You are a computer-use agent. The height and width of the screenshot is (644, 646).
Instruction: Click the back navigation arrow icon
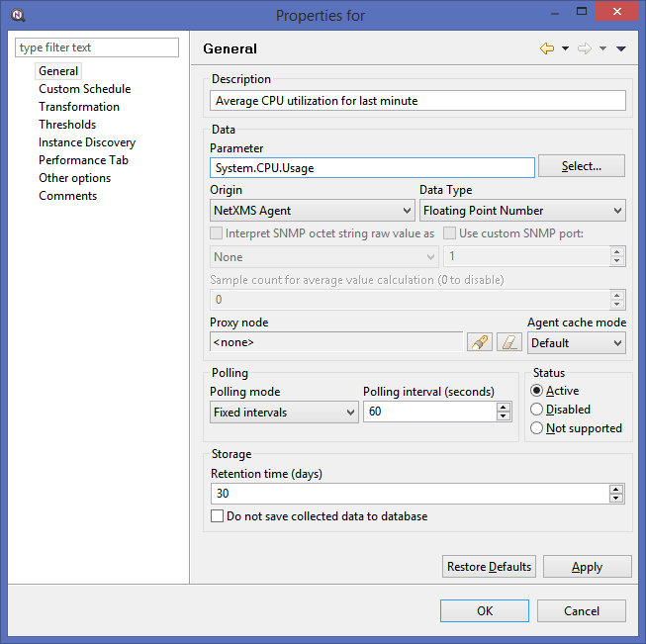point(546,48)
